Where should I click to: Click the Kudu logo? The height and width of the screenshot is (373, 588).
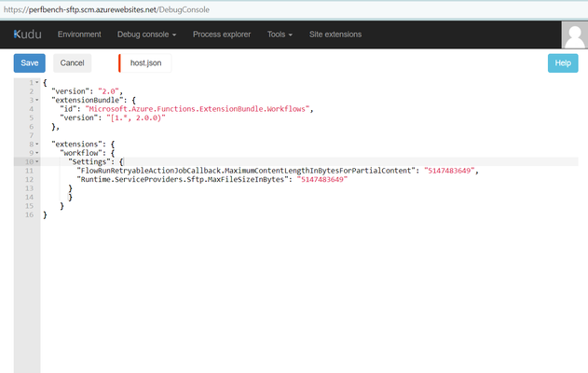[27, 35]
